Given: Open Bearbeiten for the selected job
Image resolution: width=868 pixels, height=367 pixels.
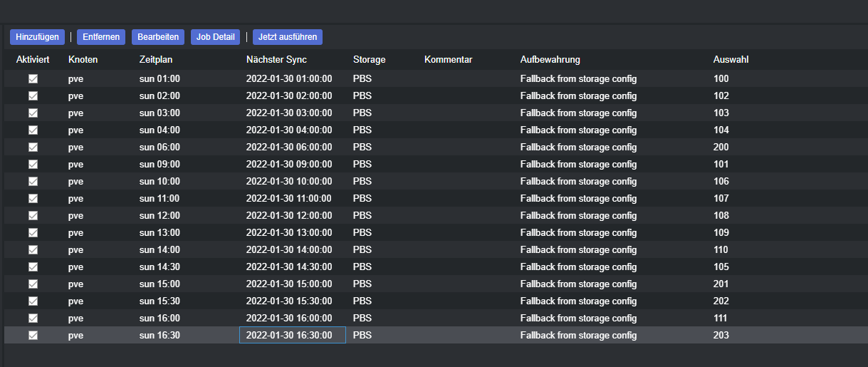Looking at the screenshot, I should tap(158, 36).
